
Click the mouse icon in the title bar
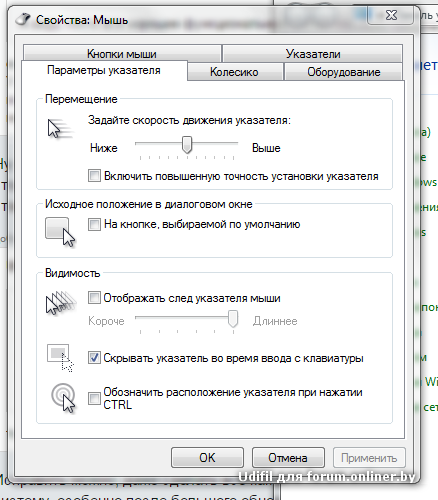click(22, 19)
